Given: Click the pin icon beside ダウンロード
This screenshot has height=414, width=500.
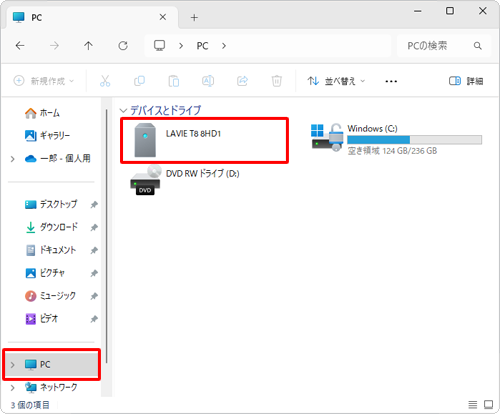Looking at the screenshot, I should (94, 227).
